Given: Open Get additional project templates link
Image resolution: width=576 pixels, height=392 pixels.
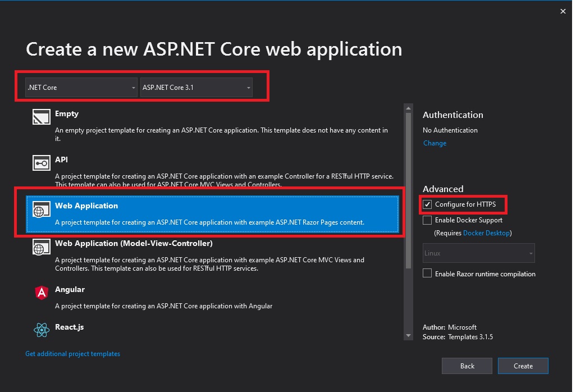Looking at the screenshot, I should click(73, 354).
